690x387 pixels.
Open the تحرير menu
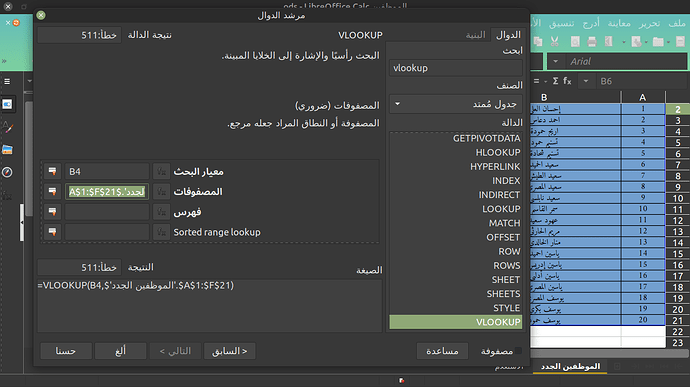[x=649, y=23]
